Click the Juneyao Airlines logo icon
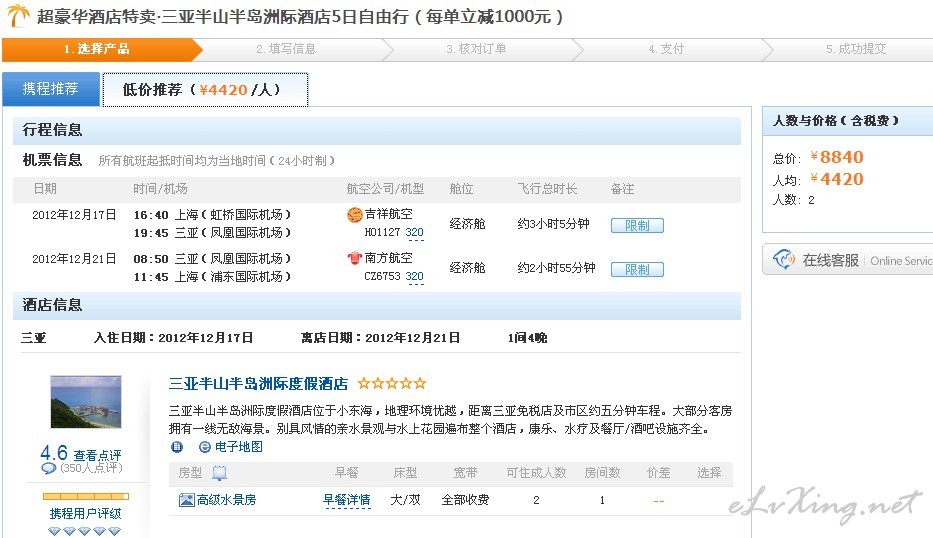Viewport: 933px width, 538px height. [x=355, y=214]
